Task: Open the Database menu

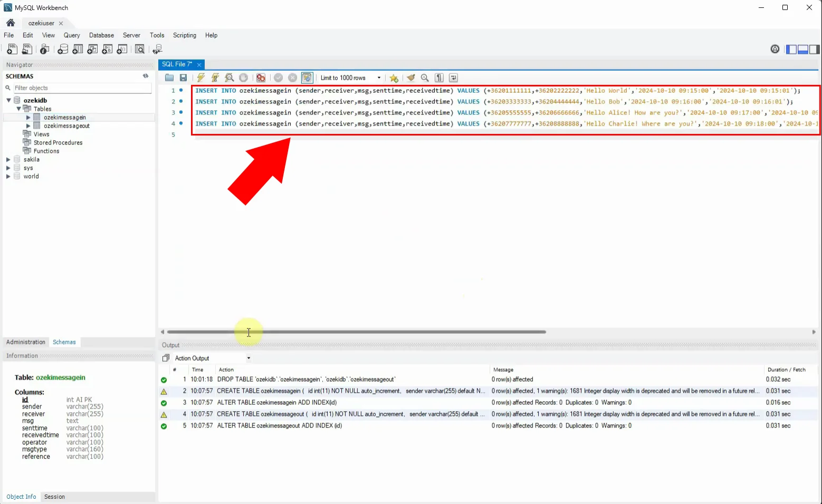Action: point(101,35)
